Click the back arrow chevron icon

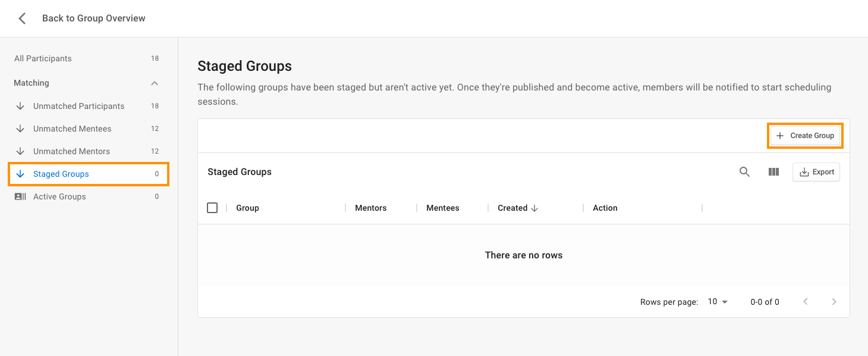pyautogui.click(x=22, y=18)
